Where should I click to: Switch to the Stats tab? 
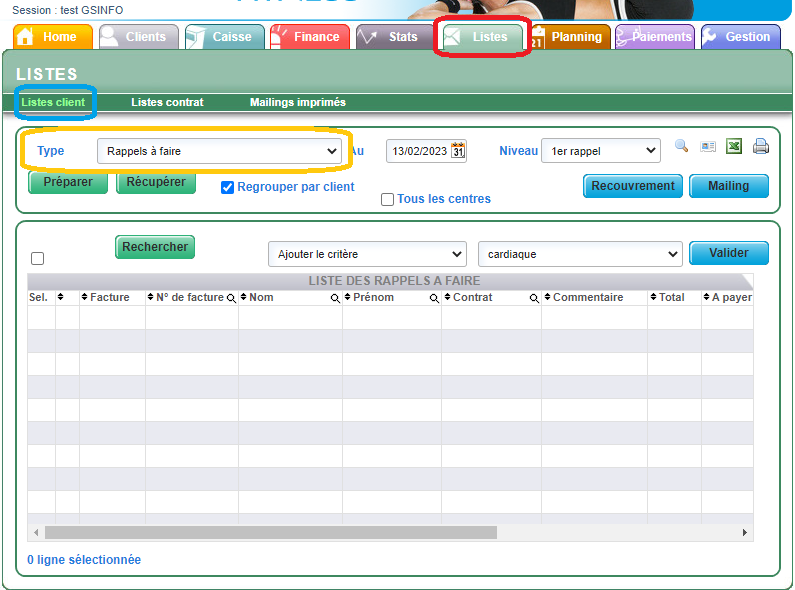tap(396, 37)
